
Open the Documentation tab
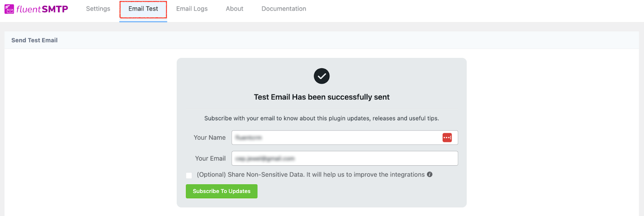(x=284, y=9)
